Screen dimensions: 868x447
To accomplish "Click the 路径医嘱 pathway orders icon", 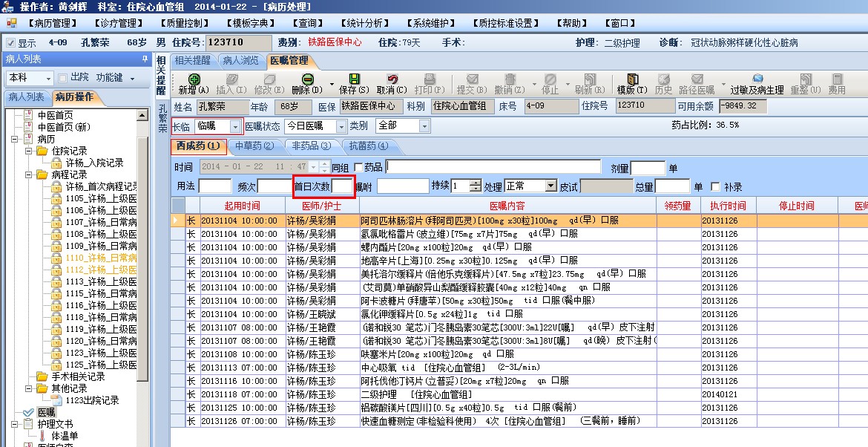I will (x=697, y=79).
